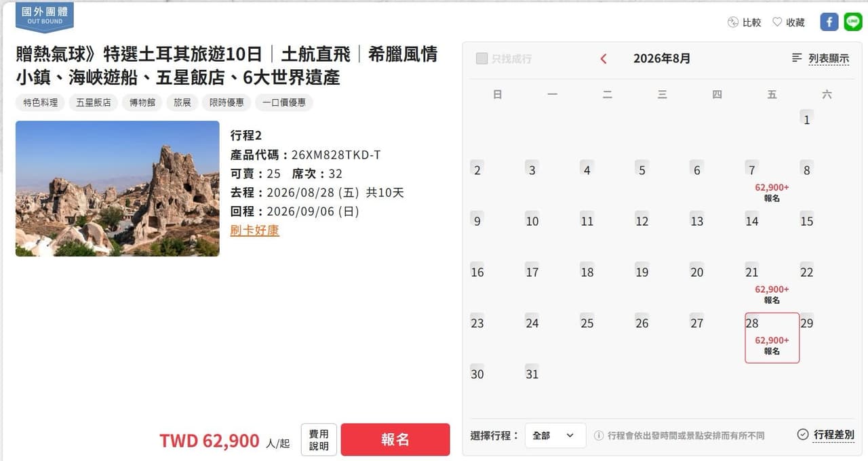The image size is (868, 461).
Task: Click the 行程2 label
Action: tap(246, 136)
